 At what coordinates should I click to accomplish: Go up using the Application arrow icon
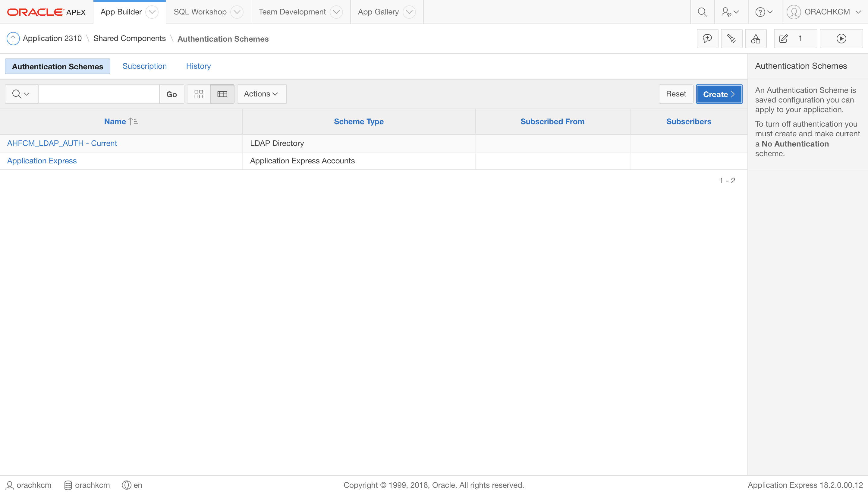click(13, 38)
